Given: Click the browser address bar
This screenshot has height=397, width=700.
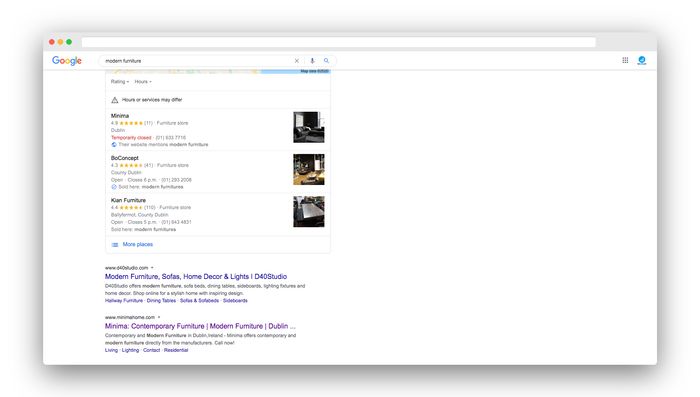Looking at the screenshot, I should click(338, 42).
